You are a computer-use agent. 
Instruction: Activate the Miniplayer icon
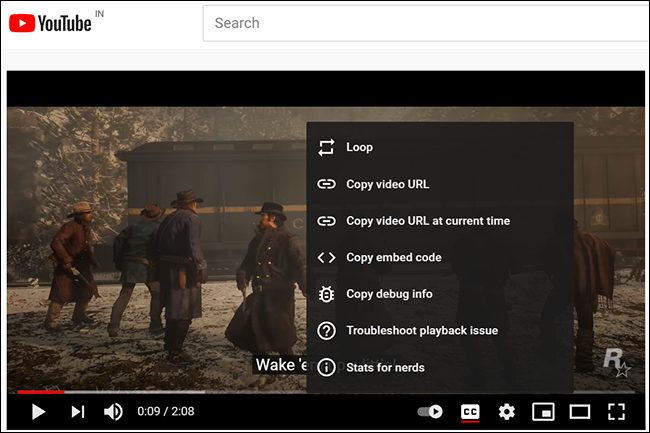click(x=543, y=412)
